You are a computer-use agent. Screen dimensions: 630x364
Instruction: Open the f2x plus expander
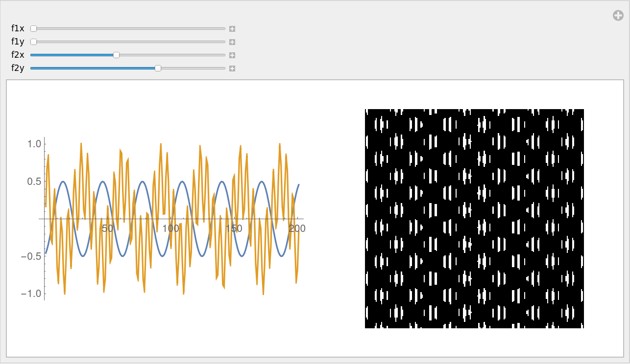232,55
